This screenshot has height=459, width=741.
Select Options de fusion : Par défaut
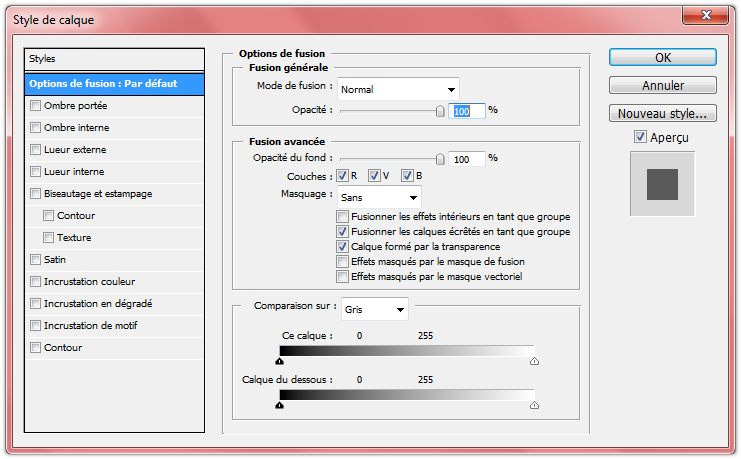pyautogui.click(x=116, y=84)
